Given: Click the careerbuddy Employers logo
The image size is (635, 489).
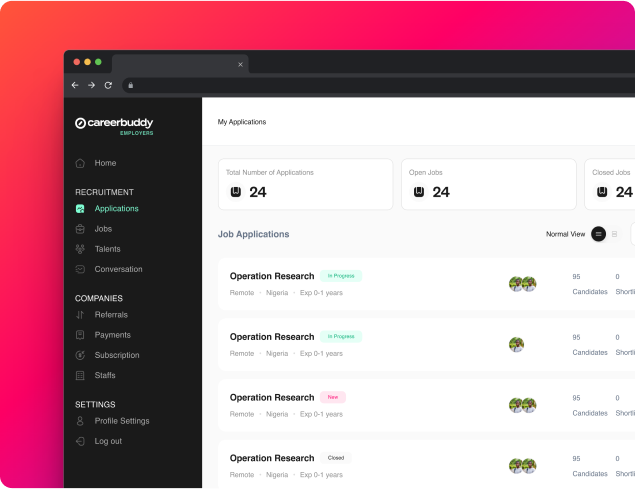Looking at the screenshot, I should pyautogui.click(x=114, y=126).
